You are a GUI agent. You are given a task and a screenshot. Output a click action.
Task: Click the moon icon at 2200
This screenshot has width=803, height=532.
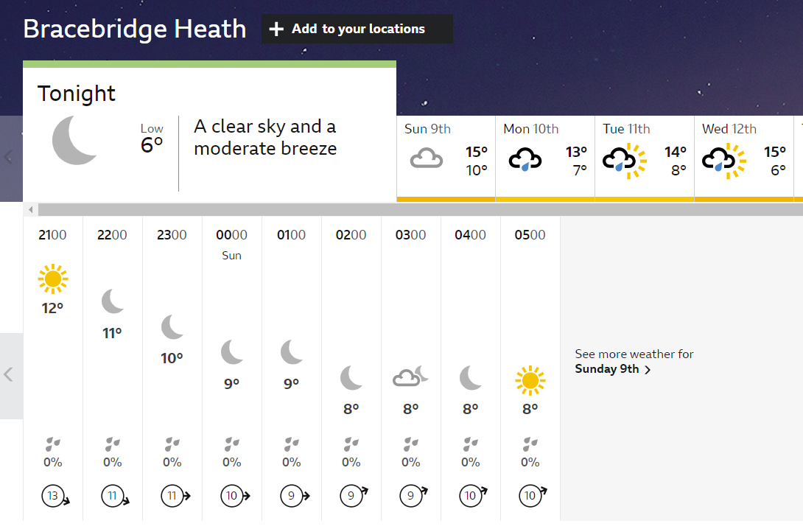click(112, 301)
